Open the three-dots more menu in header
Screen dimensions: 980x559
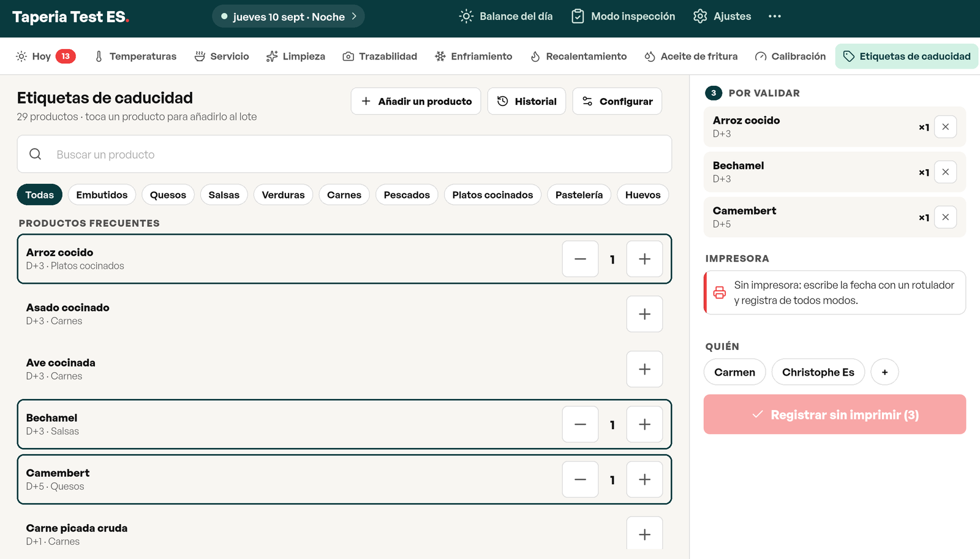(x=774, y=17)
